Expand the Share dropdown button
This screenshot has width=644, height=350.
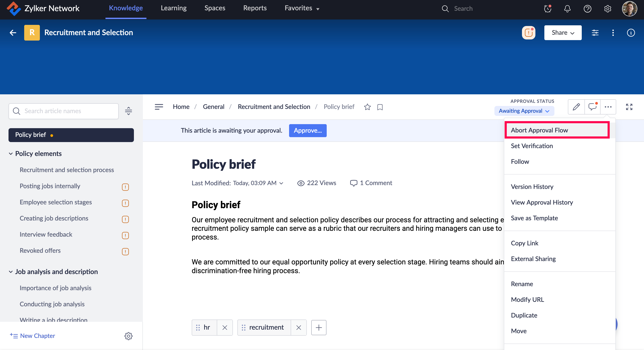click(x=562, y=33)
